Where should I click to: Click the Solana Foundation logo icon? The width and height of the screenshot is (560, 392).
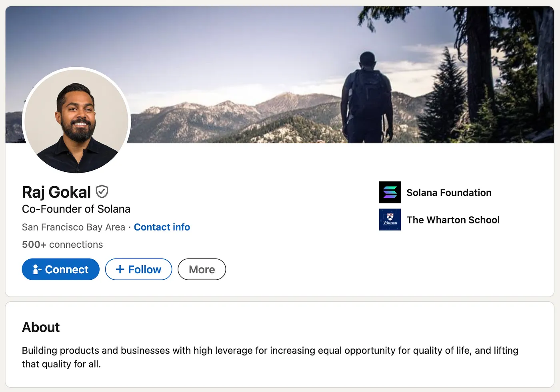click(390, 192)
